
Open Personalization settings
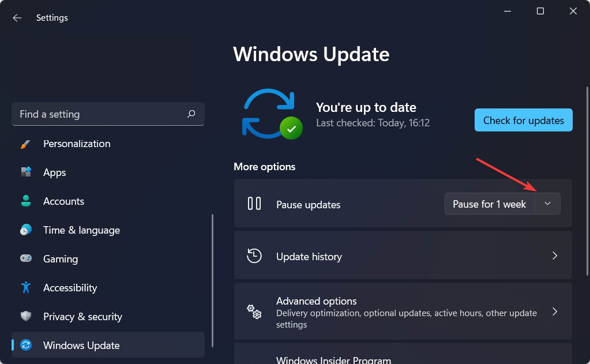pyautogui.click(x=108, y=144)
